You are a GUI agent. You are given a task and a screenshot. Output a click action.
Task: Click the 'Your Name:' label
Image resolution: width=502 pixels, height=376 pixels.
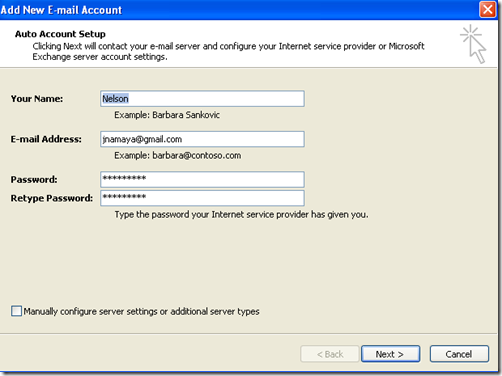[x=37, y=99]
